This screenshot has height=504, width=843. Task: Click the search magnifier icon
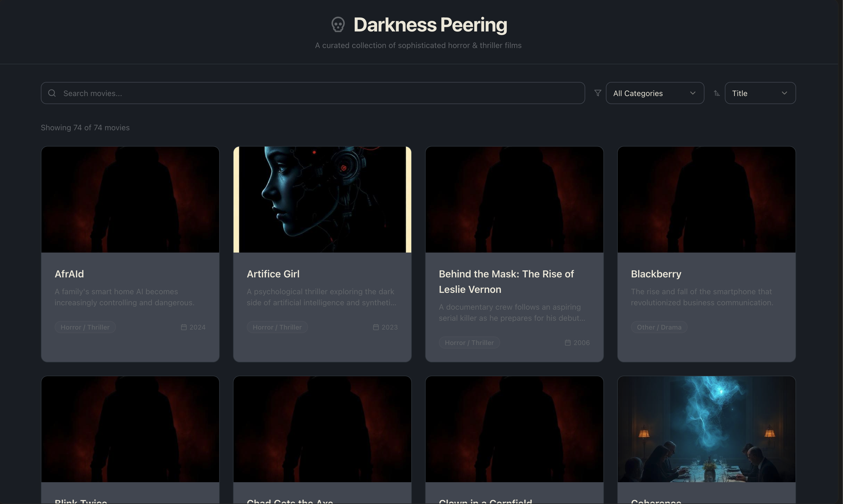click(x=52, y=93)
